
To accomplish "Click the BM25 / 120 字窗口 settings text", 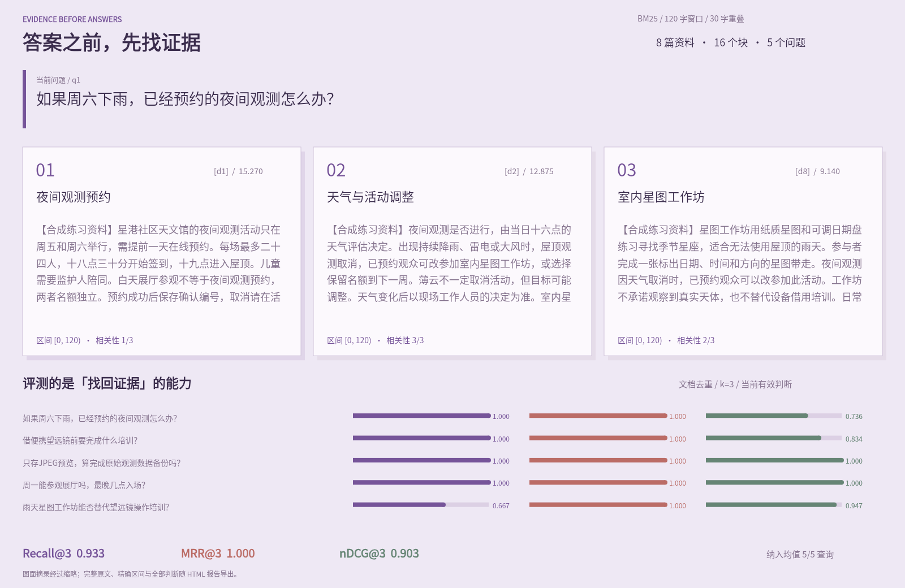I will [x=691, y=19].
